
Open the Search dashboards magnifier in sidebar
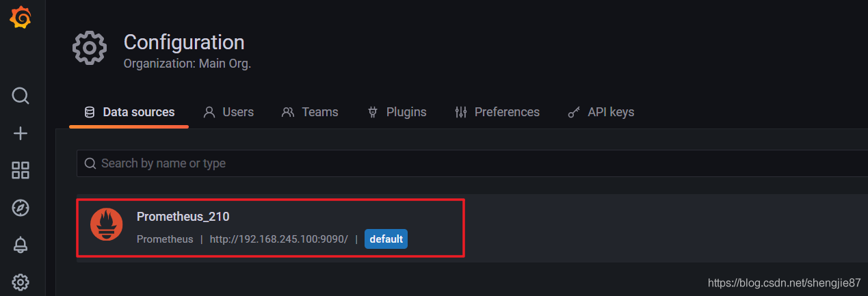click(x=21, y=95)
